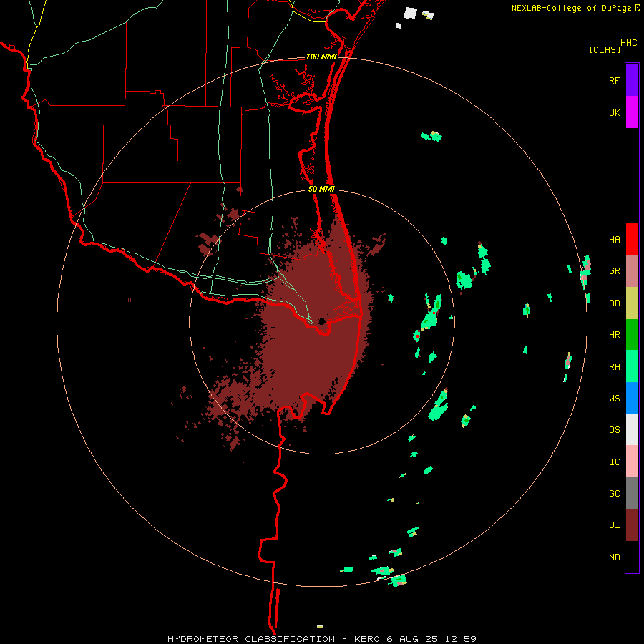Click the HA red legend swatch
The image size is (644, 644).
point(632,239)
